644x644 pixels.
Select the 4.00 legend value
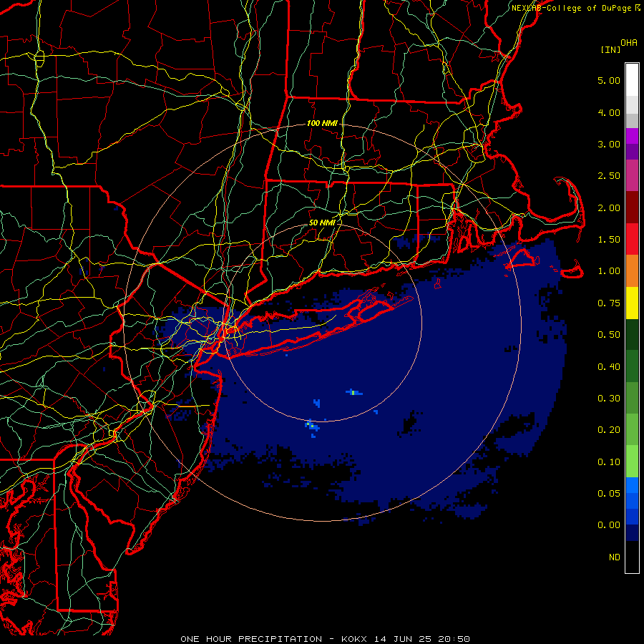pyautogui.click(x=609, y=112)
